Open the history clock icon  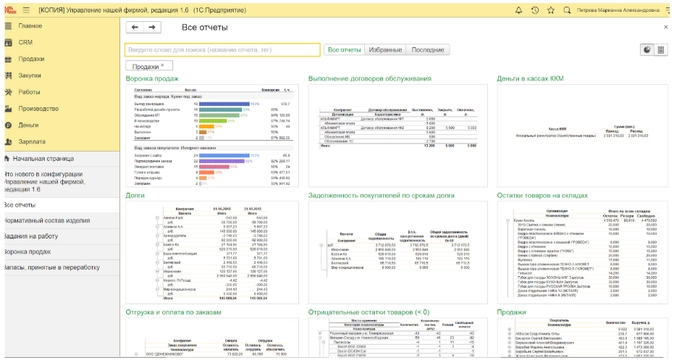tap(535, 10)
